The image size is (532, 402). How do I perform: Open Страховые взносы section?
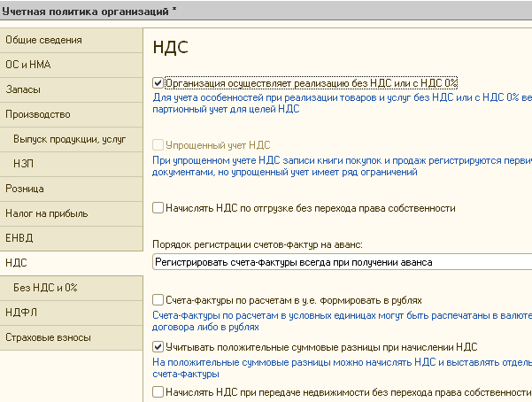click(71, 337)
